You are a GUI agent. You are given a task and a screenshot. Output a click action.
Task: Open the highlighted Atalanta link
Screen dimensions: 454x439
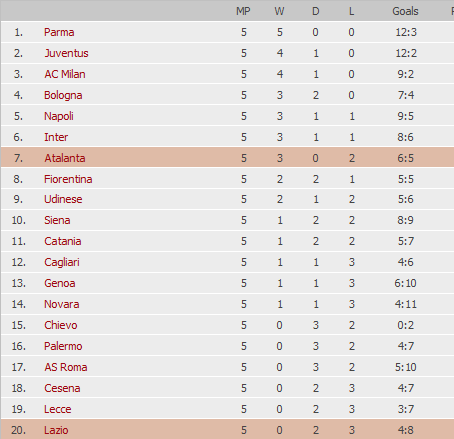pos(65,158)
